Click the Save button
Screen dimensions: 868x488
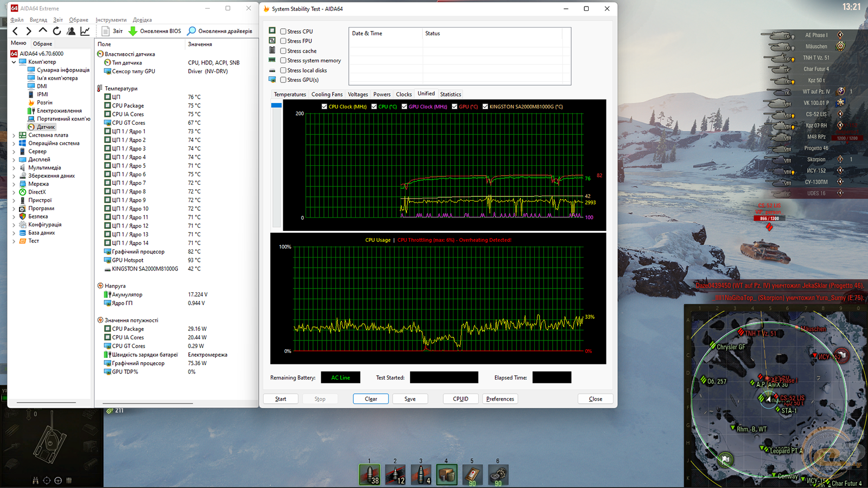tap(410, 399)
